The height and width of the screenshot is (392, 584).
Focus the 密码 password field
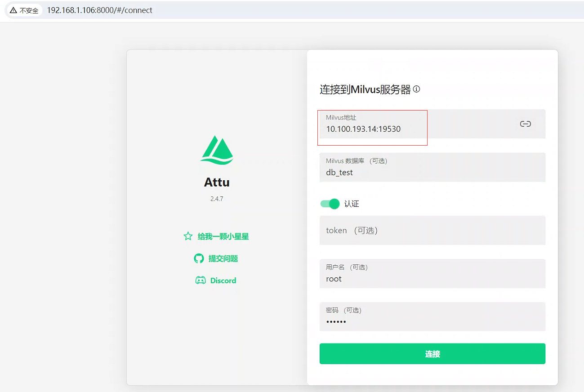432,316
